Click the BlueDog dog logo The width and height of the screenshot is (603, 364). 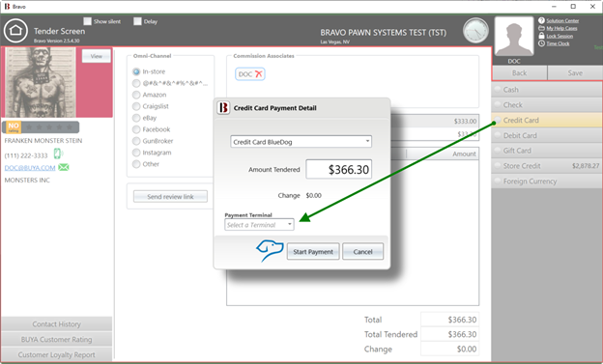270,251
